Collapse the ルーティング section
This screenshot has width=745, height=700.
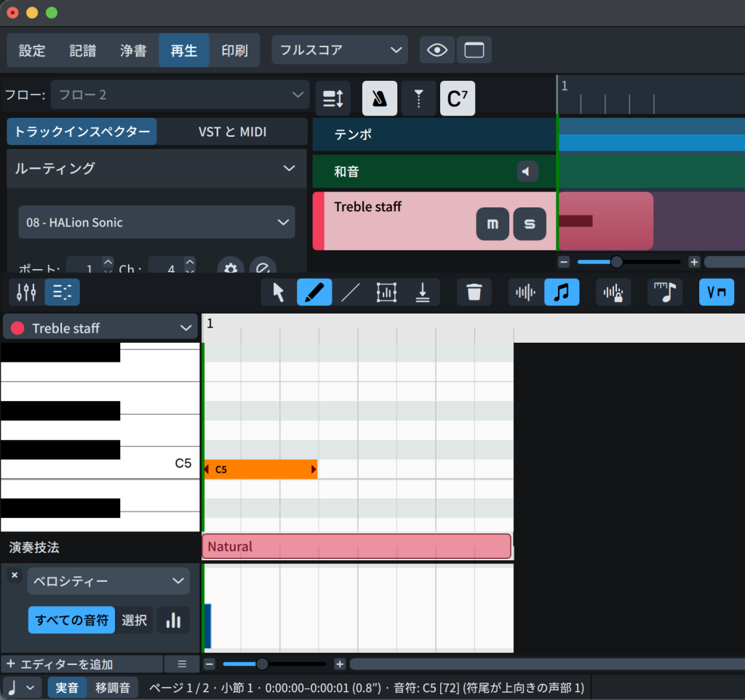coord(288,169)
